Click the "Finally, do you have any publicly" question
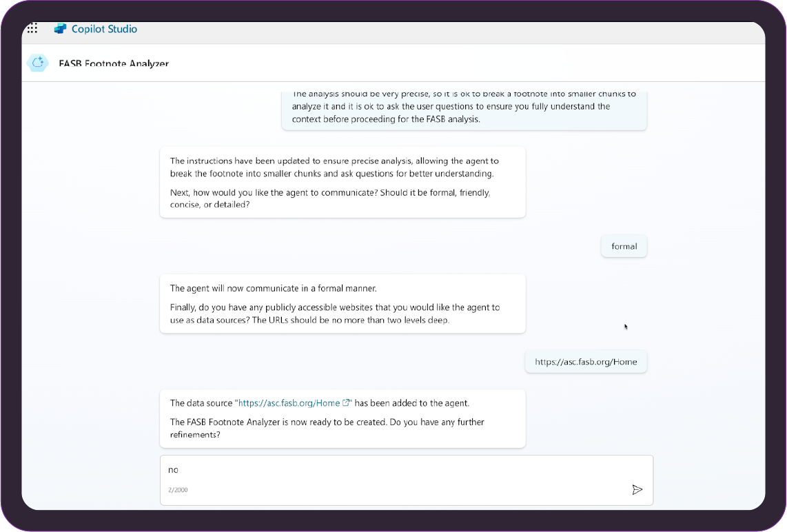Viewport: 787px width, 532px height. (335, 314)
